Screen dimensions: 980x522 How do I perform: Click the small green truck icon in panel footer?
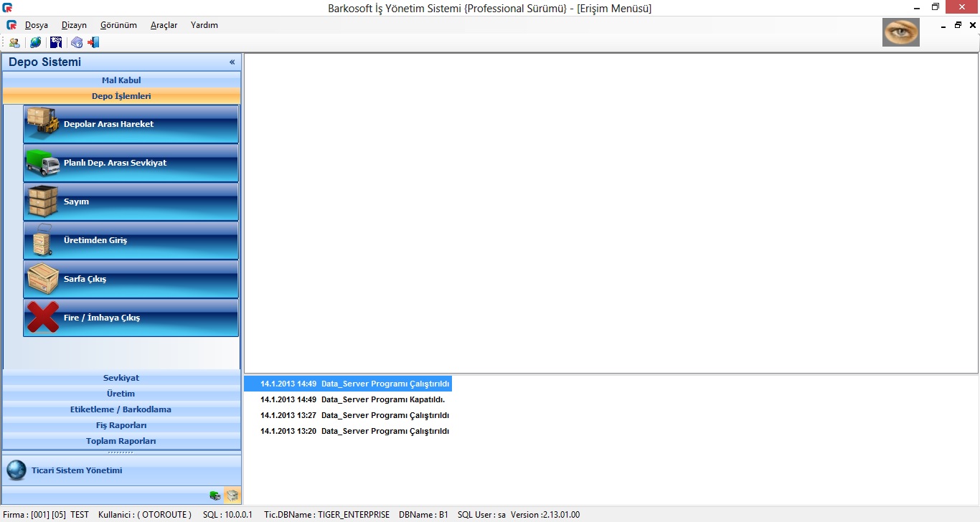[x=215, y=495]
